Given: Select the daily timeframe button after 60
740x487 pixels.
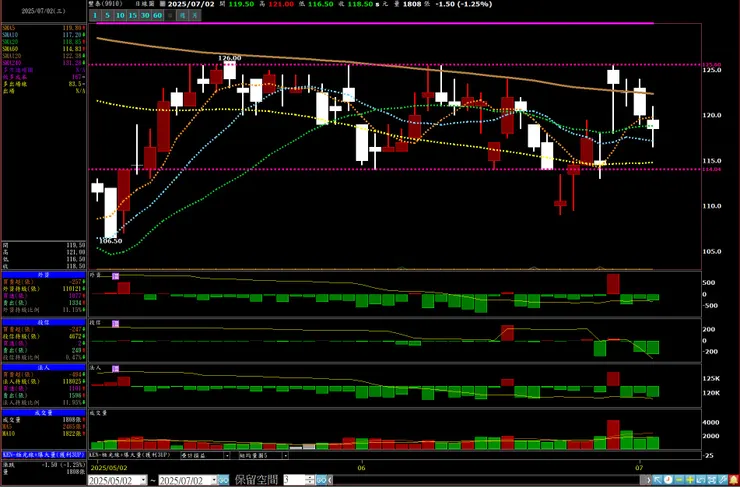Looking at the screenshot, I should point(170,16).
